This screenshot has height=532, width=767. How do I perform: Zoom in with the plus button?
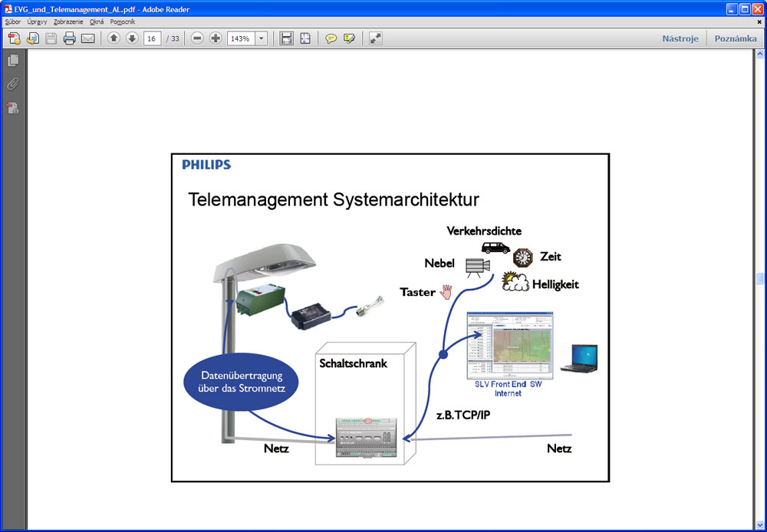216,38
